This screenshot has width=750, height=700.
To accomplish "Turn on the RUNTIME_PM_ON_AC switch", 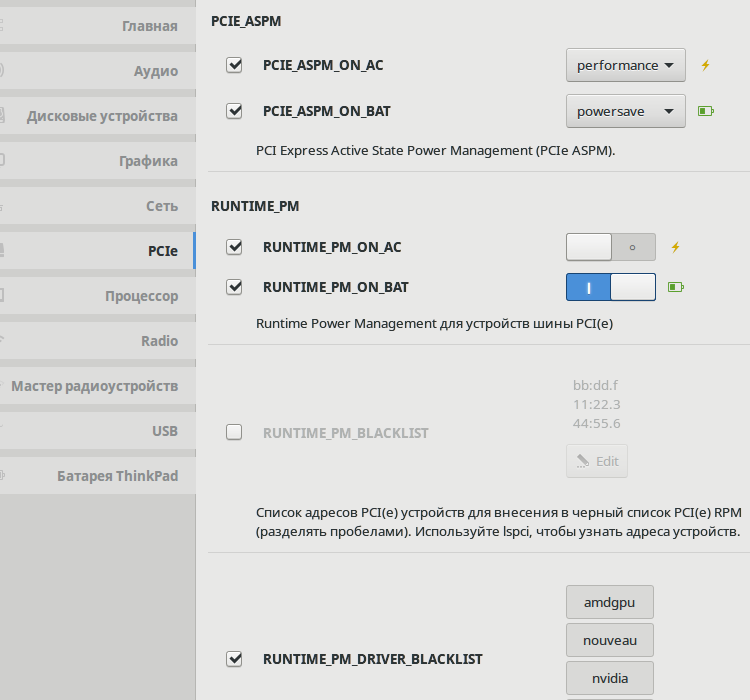I will pyautogui.click(x=611, y=247).
